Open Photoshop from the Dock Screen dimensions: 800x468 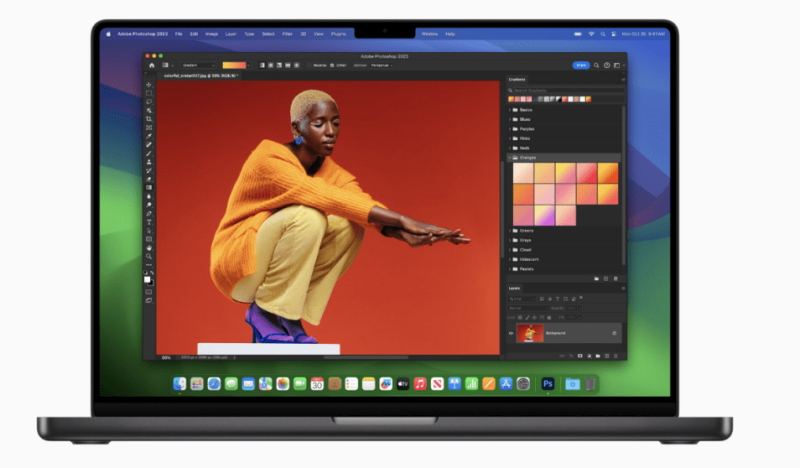coord(548,383)
